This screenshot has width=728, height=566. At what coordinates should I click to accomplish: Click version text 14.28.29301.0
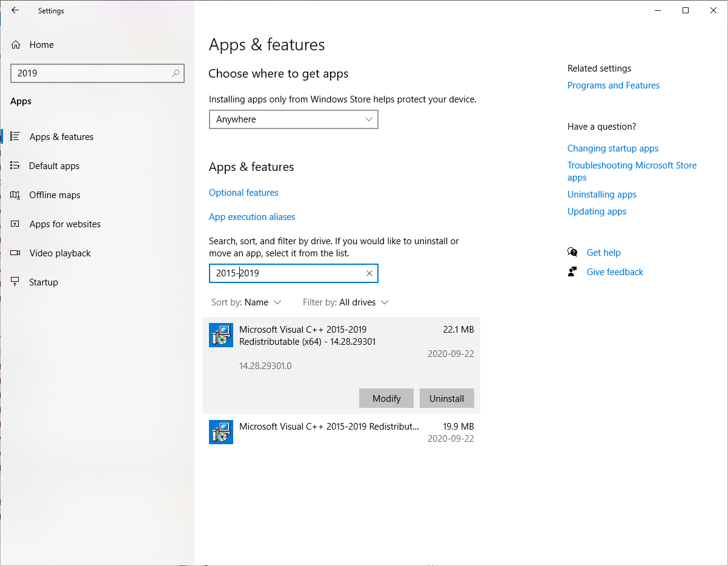pos(265,366)
